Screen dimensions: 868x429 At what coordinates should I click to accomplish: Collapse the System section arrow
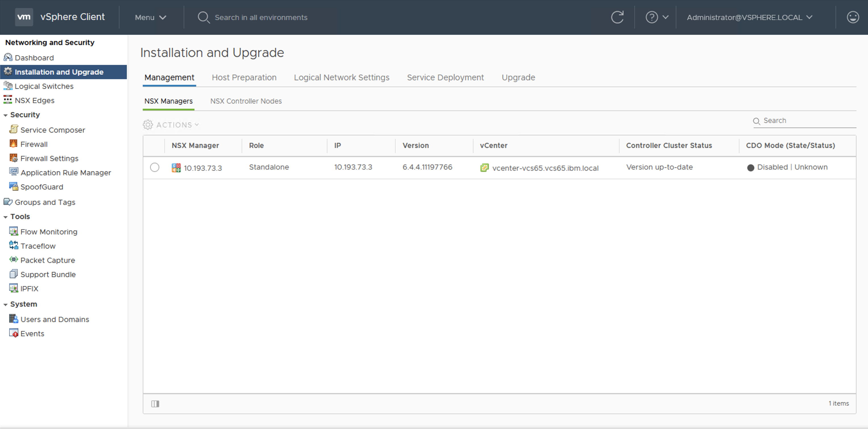click(5, 305)
